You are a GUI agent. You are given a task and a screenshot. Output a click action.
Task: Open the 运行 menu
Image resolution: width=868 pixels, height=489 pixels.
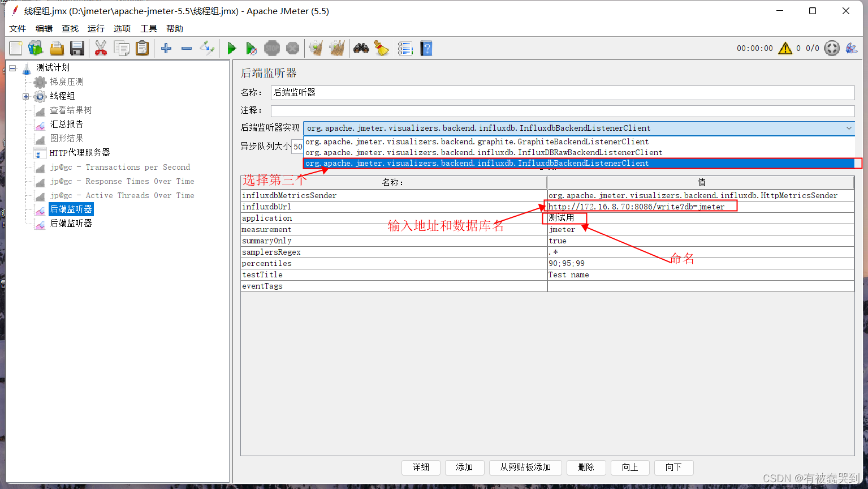pos(96,29)
